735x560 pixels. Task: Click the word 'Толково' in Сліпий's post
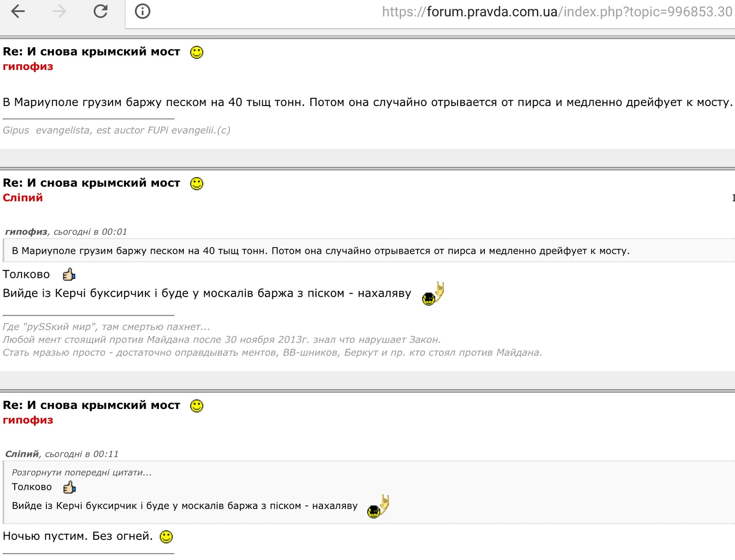(x=26, y=274)
